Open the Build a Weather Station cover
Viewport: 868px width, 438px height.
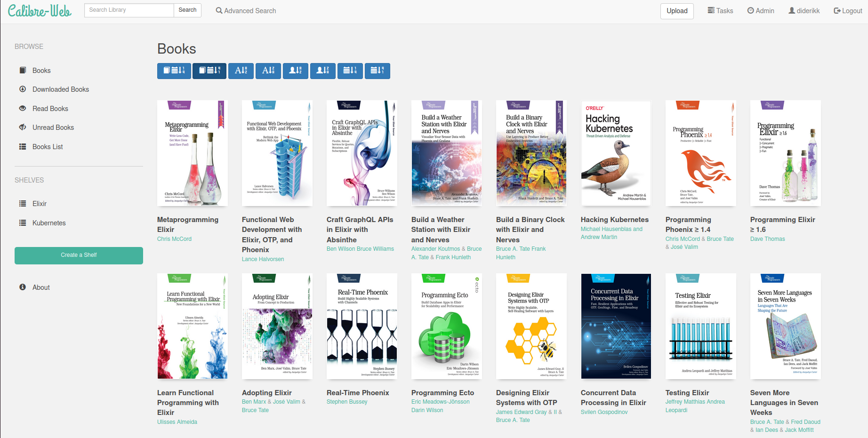pyautogui.click(x=447, y=153)
